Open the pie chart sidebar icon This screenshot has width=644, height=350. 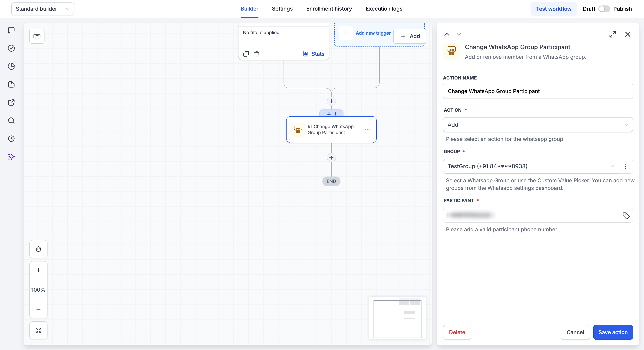point(11,66)
